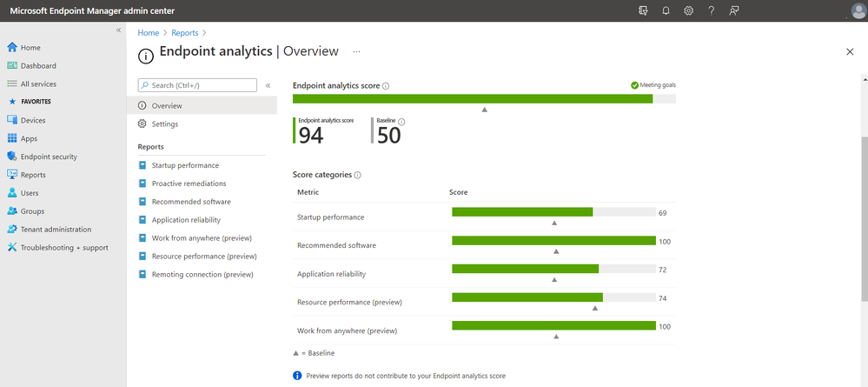Screen dimensions: 868x387
Task: Click the Endpoint analytics score progress bar
Action: [x=484, y=98]
